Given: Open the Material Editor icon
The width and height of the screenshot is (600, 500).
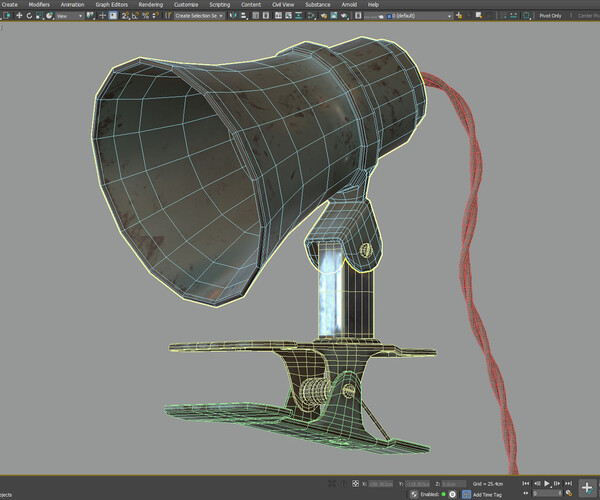Looking at the screenshot, I should (x=311, y=16).
